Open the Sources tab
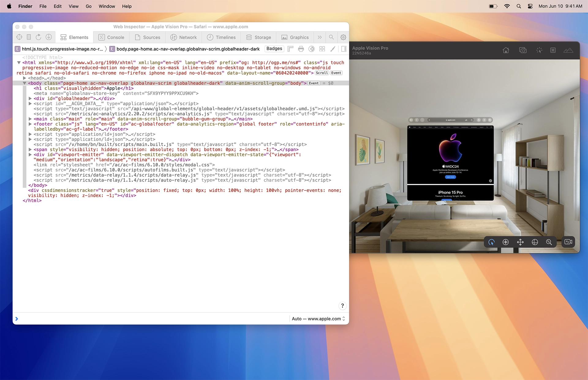This screenshot has height=380, width=588. click(148, 37)
